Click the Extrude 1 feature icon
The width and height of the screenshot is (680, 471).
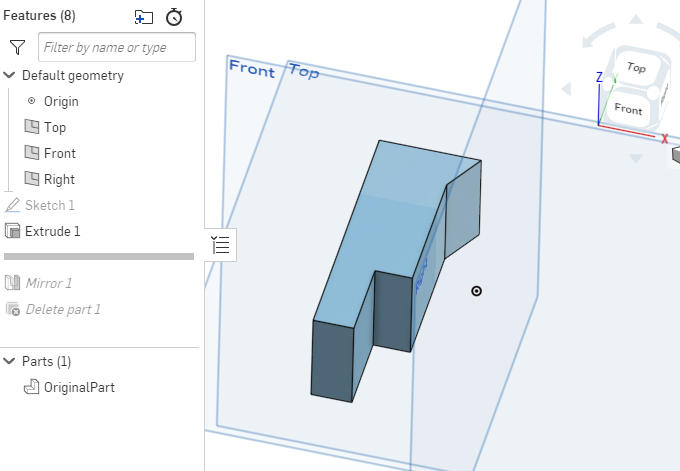click(13, 231)
